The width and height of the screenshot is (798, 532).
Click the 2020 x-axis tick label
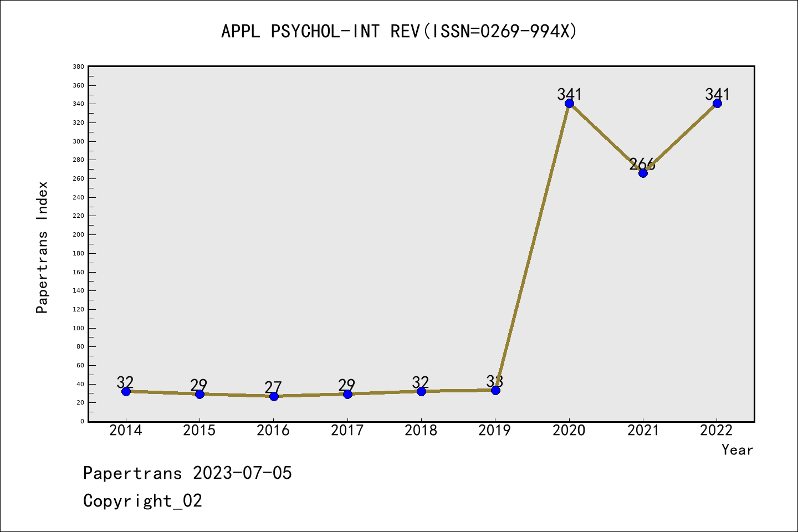[x=569, y=430]
